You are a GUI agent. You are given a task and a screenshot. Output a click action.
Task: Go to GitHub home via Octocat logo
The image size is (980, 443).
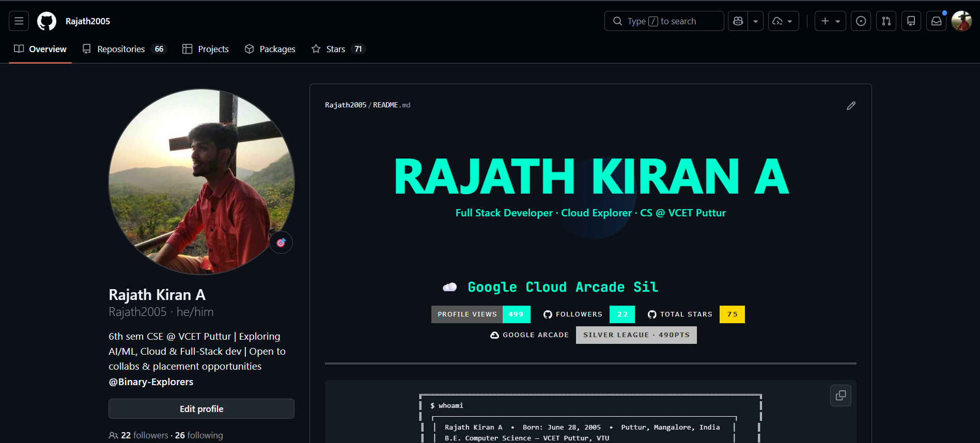point(46,21)
